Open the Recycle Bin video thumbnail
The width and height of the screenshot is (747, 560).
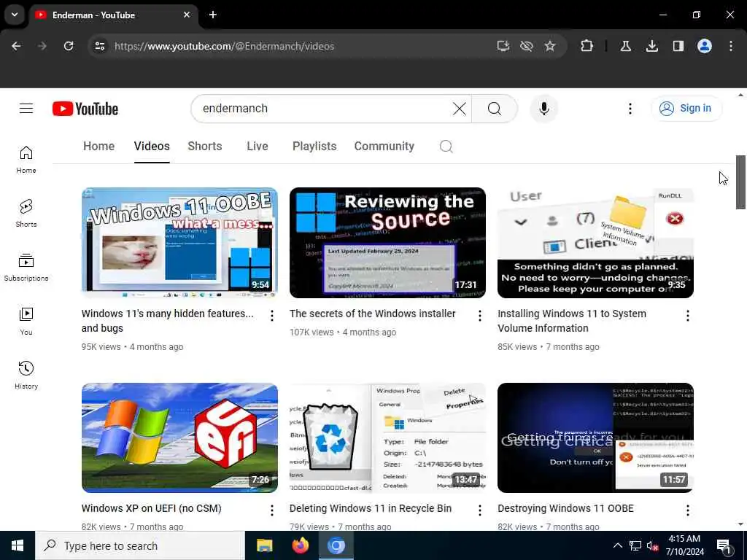387,437
